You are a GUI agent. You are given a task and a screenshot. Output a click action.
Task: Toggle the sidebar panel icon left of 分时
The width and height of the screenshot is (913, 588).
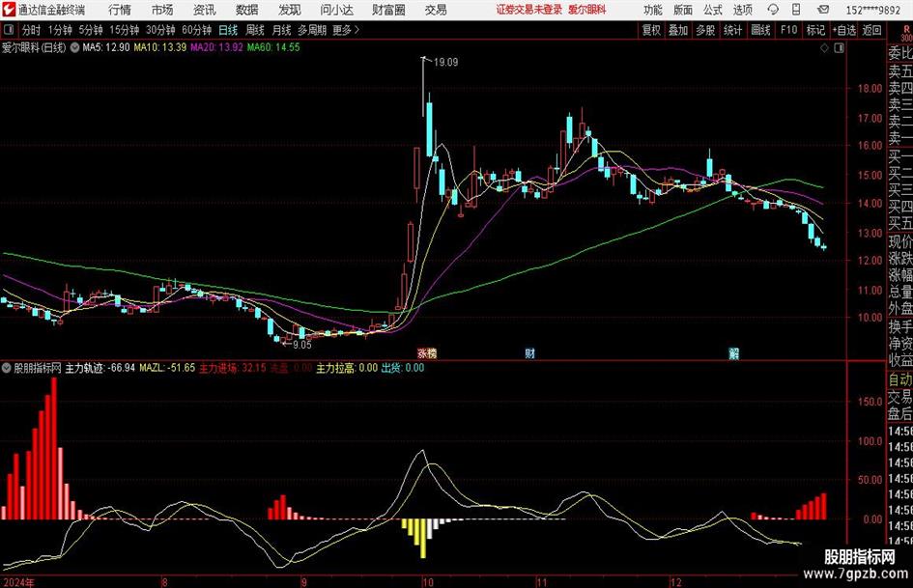(x=9, y=30)
